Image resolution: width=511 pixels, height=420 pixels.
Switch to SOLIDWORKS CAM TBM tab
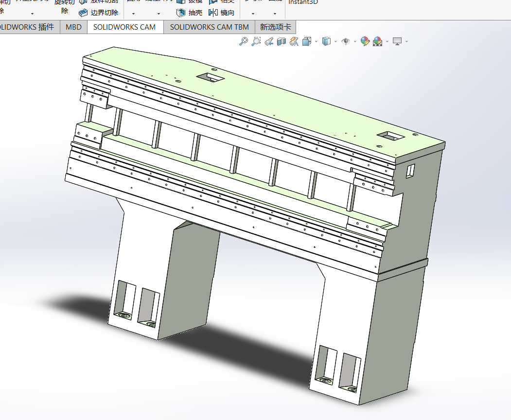[210, 27]
